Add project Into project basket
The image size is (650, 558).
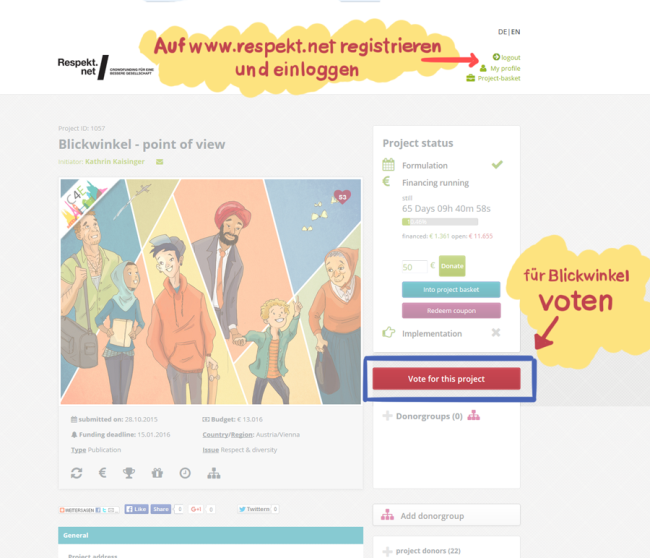click(451, 290)
